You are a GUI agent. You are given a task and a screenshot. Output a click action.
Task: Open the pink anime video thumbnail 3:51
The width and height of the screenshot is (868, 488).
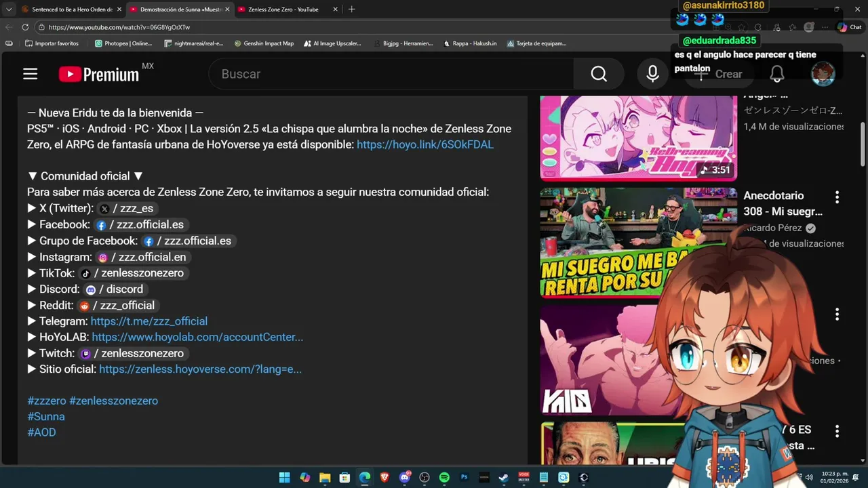[x=638, y=138]
